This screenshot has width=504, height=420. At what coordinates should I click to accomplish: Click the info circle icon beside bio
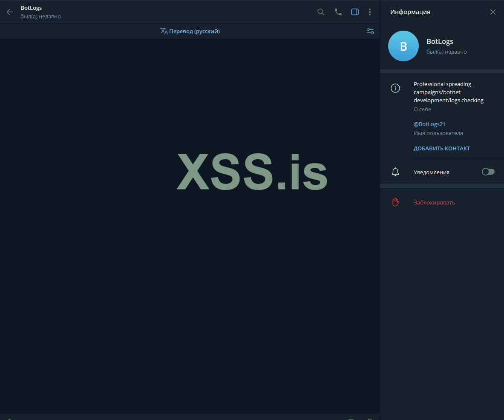point(395,88)
